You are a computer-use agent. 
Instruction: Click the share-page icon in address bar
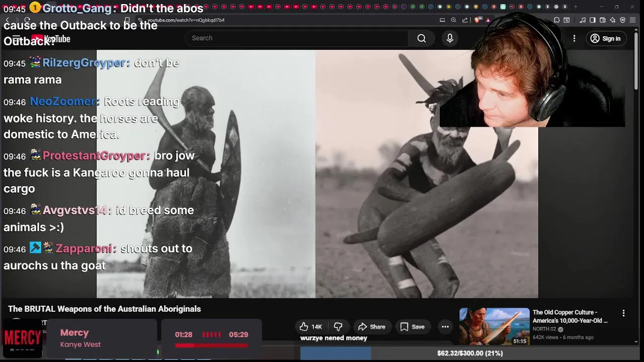[x=465, y=20]
